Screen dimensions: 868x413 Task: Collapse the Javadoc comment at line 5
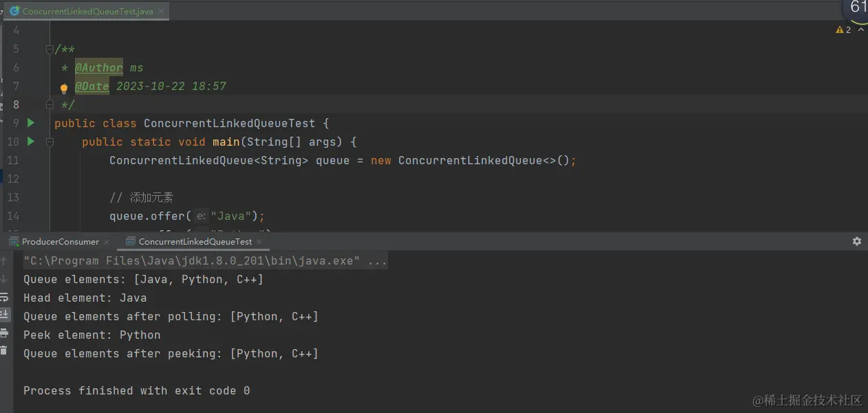point(50,49)
